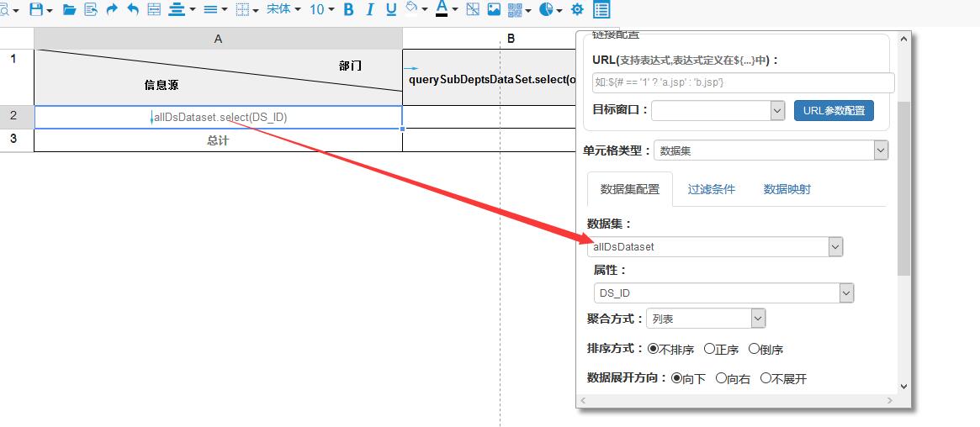This screenshot has width=980, height=427.
Task: Click the save icon in toolbar
Action: coord(36,9)
